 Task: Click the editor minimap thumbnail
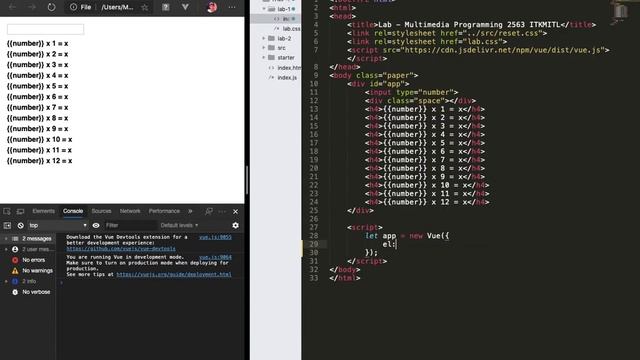pyautogui.click(x=620, y=12)
